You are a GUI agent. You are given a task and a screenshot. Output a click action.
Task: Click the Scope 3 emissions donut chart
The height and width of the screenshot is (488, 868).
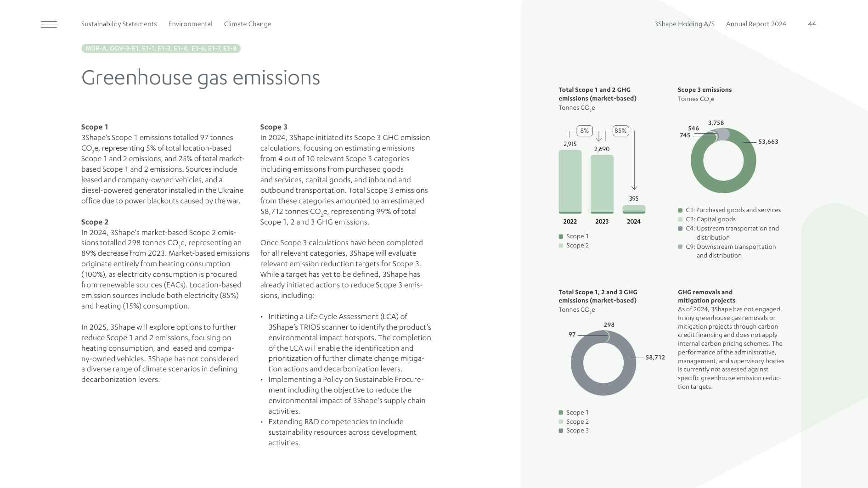[x=723, y=161]
